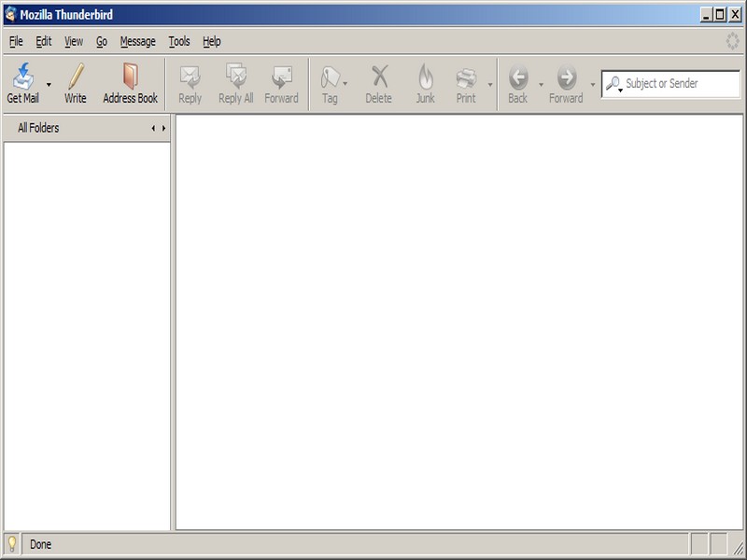This screenshot has height=560, width=747.
Task: Switch to next folder view arrow
Action: (163, 128)
